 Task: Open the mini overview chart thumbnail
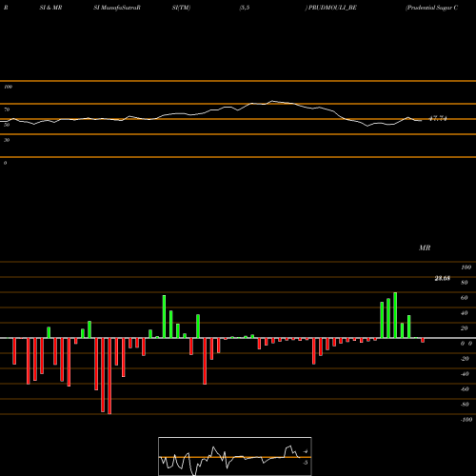coord(235,456)
